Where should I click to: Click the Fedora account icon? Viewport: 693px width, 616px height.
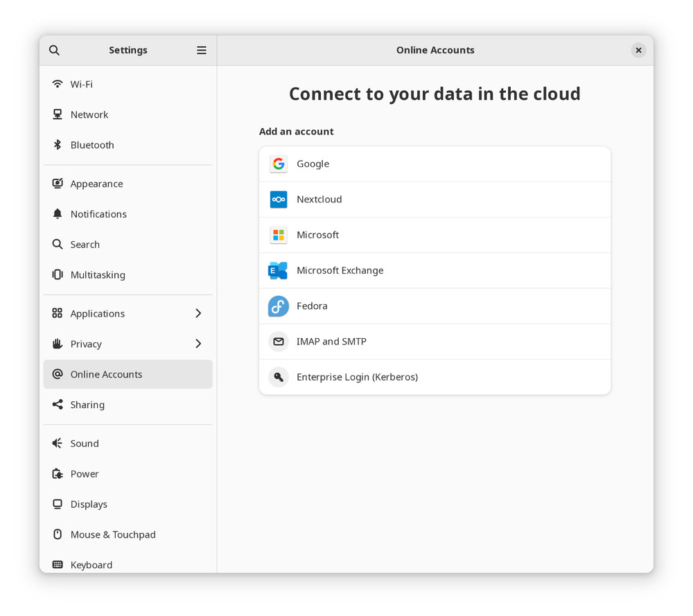278,306
